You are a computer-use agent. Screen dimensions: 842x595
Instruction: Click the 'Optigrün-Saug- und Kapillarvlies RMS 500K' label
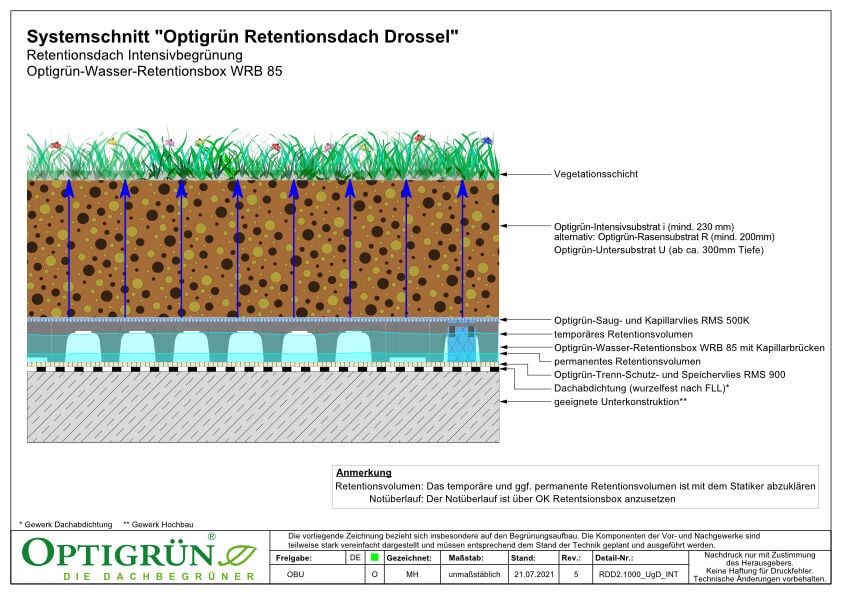(x=654, y=319)
